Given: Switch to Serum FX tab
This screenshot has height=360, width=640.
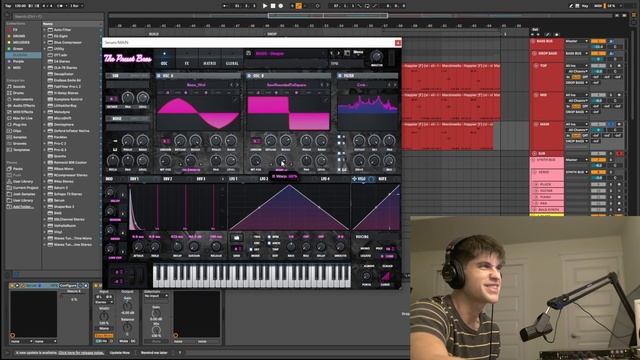Looking at the screenshot, I should (x=187, y=59).
